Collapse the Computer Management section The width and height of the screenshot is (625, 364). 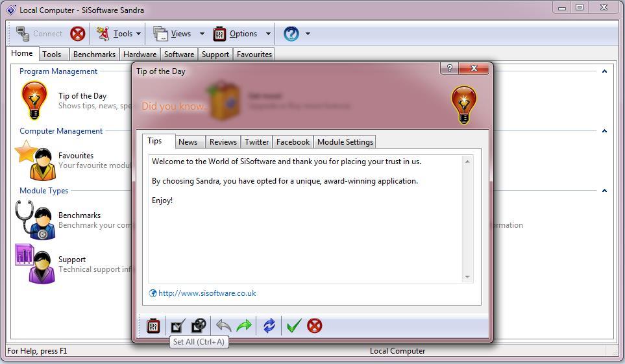pos(604,131)
